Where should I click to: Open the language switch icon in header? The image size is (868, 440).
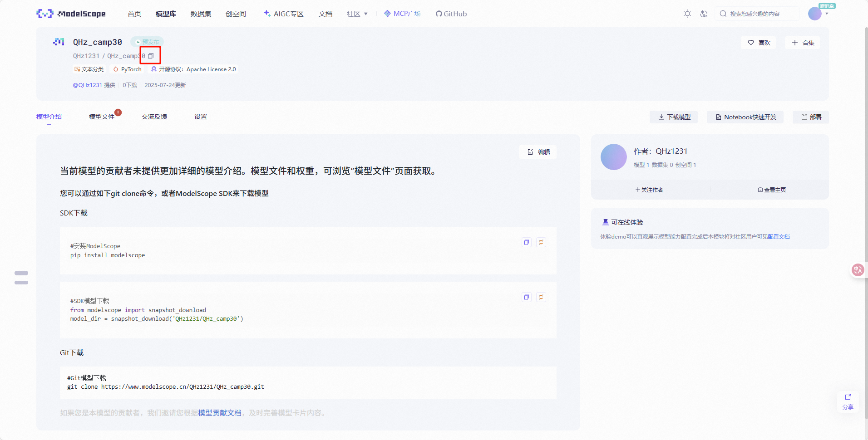tap(704, 14)
